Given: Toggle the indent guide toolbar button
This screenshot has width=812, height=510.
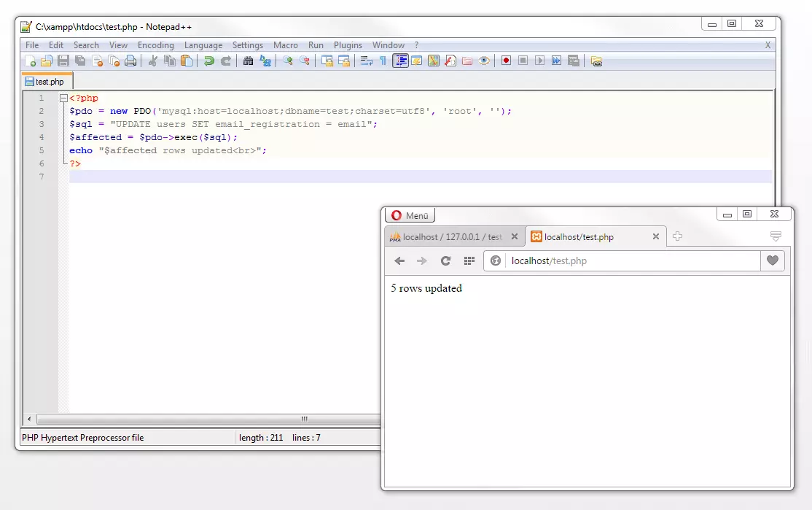Looking at the screenshot, I should click(400, 61).
